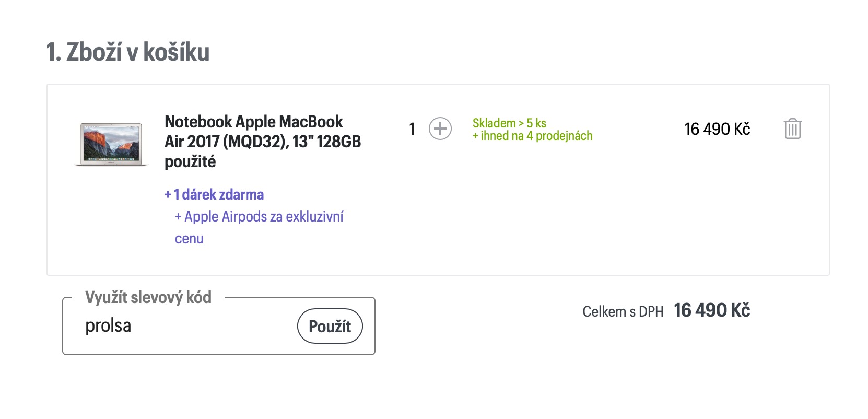Viewport: 868px width, 419px height.
Task: Remove MacBook from cart via trash icon
Action: [792, 129]
